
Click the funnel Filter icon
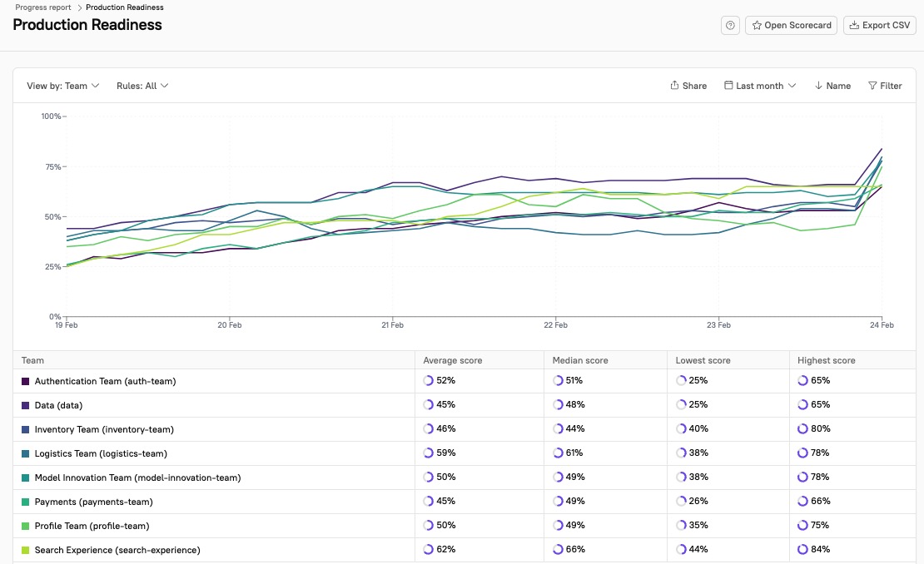click(x=872, y=86)
